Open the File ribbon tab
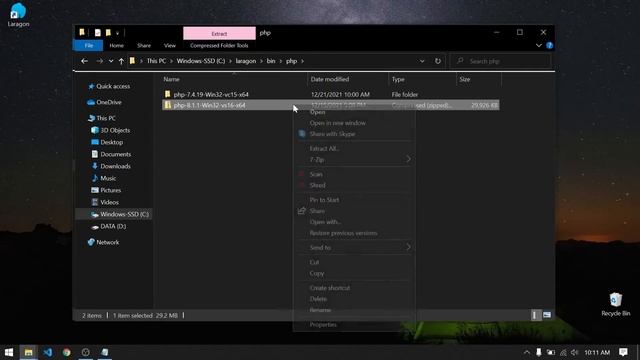Viewport: 640px width, 360px height. coord(89,45)
